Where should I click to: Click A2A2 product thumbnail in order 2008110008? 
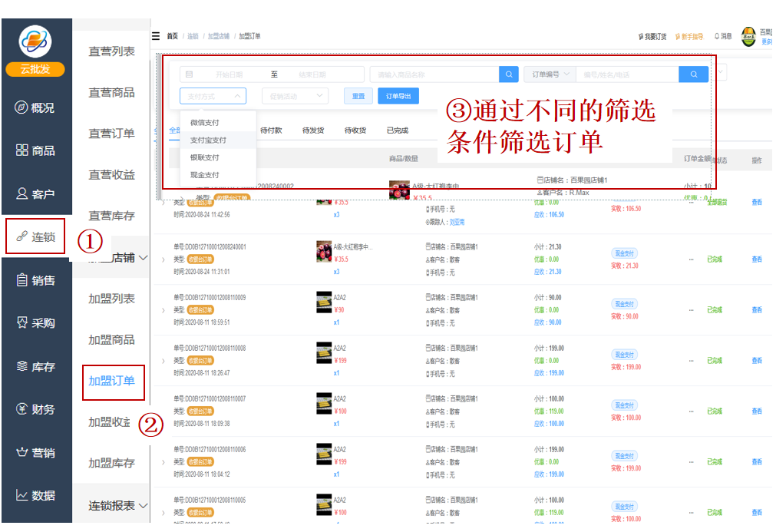pyautogui.click(x=324, y=353)
